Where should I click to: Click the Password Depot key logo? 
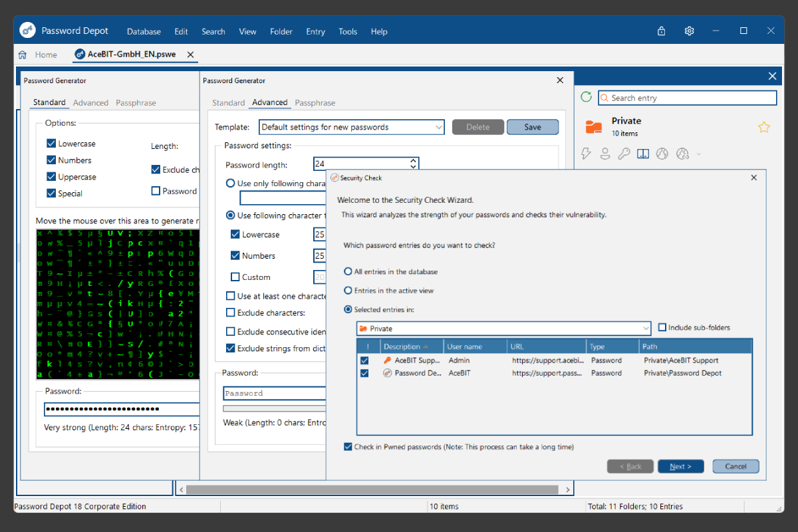[27, 31]
